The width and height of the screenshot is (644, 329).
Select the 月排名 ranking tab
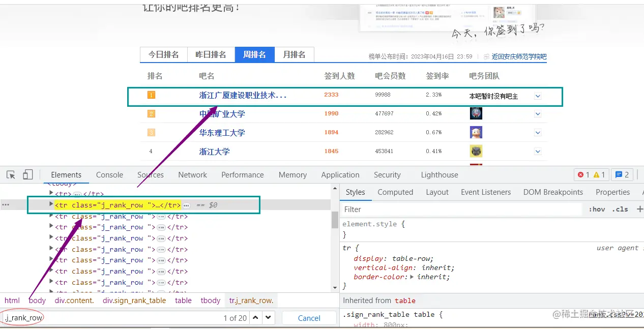click(x=294, y=54)
